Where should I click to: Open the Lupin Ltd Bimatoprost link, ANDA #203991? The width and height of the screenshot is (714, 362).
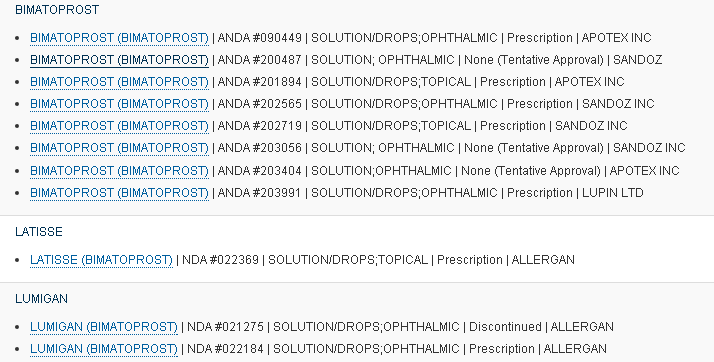coord(119,193)
